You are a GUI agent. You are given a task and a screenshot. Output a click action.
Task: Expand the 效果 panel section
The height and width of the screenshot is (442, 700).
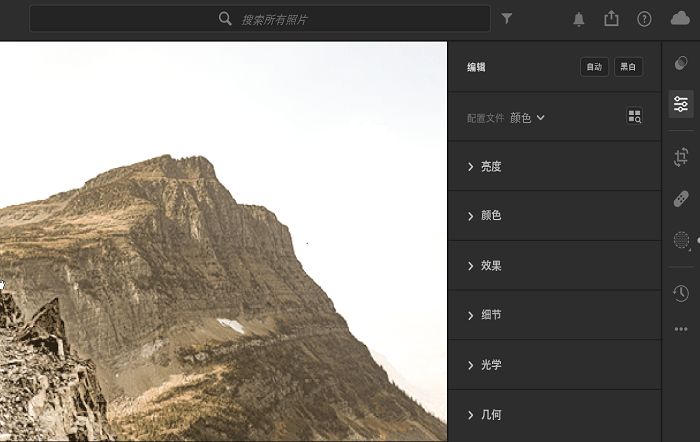tap(554, 266)
